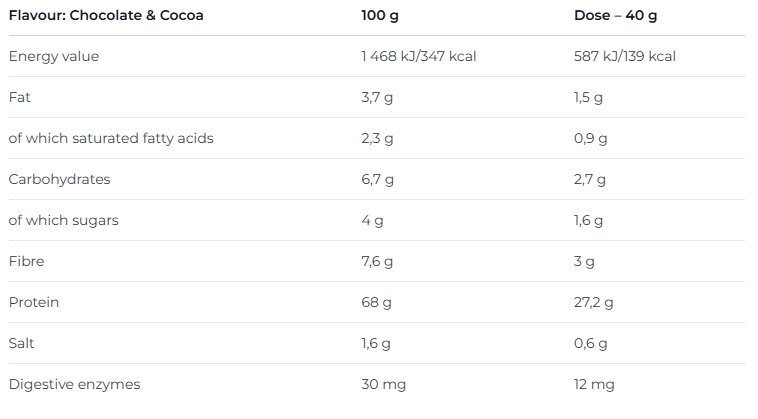
Task: Click the Fibre per 100 g value "7,6 g"
Action: click(377, 261)
